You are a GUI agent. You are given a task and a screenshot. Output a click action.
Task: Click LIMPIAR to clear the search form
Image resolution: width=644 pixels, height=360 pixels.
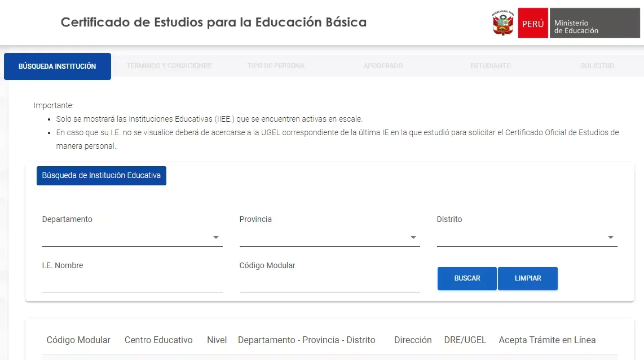(x=528, y=278)
